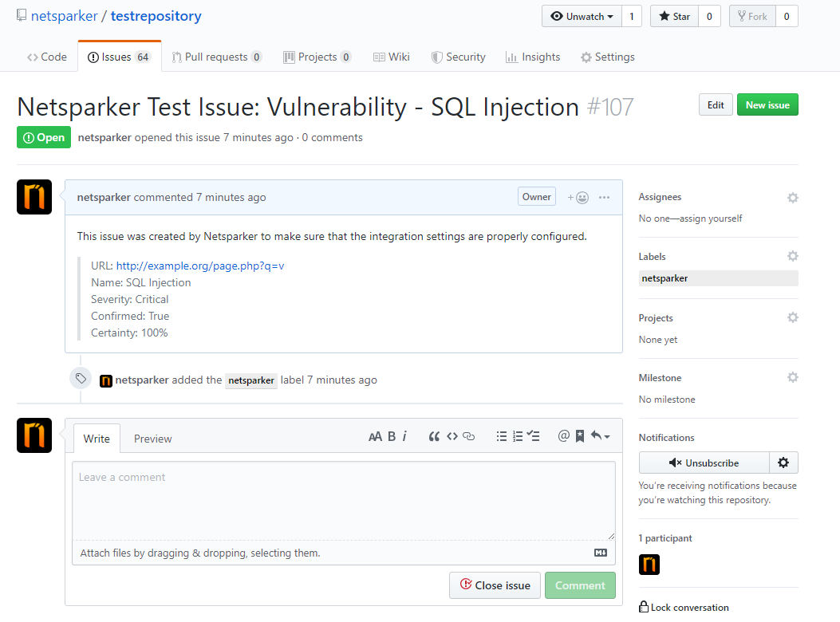Apply italic formatting in the comment toolbar
Screen dimensions: 840x622
click(404, 436)
